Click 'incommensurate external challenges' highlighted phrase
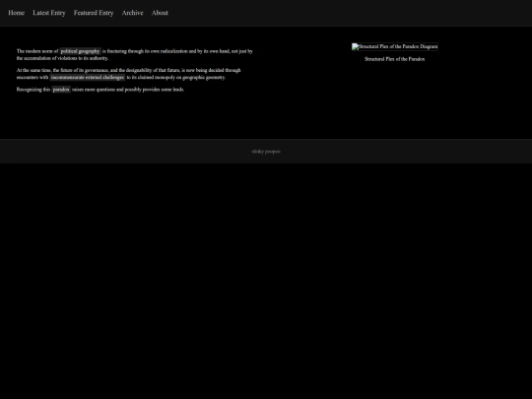 [x=88, y=78]
